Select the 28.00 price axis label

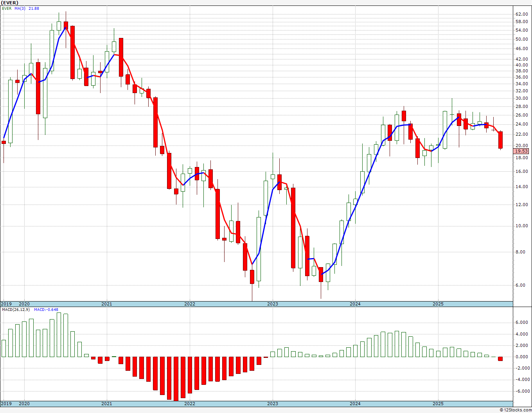pos(522,106)
